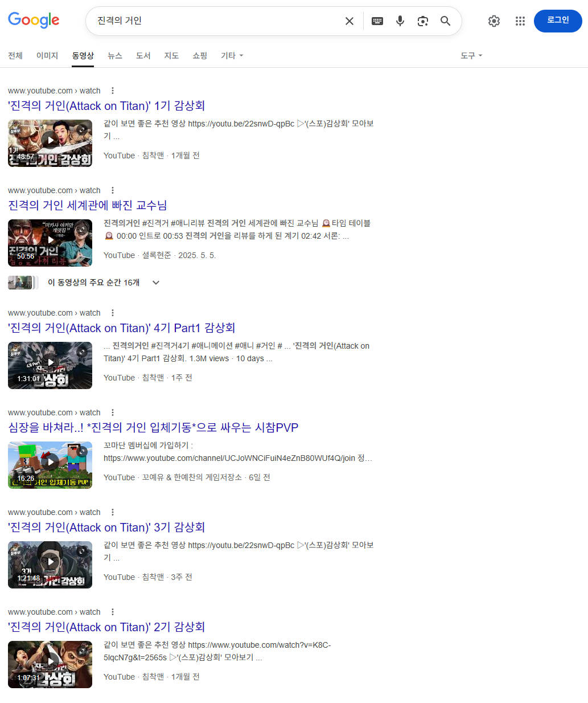This screenshot has width=588, height=703.
Task: Click 이 동영상의 주요 순간 16개 text
Action: pos(94,283)
